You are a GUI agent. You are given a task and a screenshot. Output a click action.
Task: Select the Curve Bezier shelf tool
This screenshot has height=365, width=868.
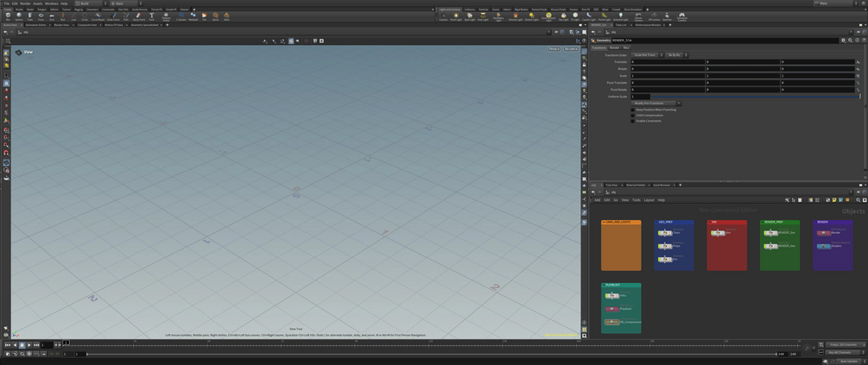point(98,16)
